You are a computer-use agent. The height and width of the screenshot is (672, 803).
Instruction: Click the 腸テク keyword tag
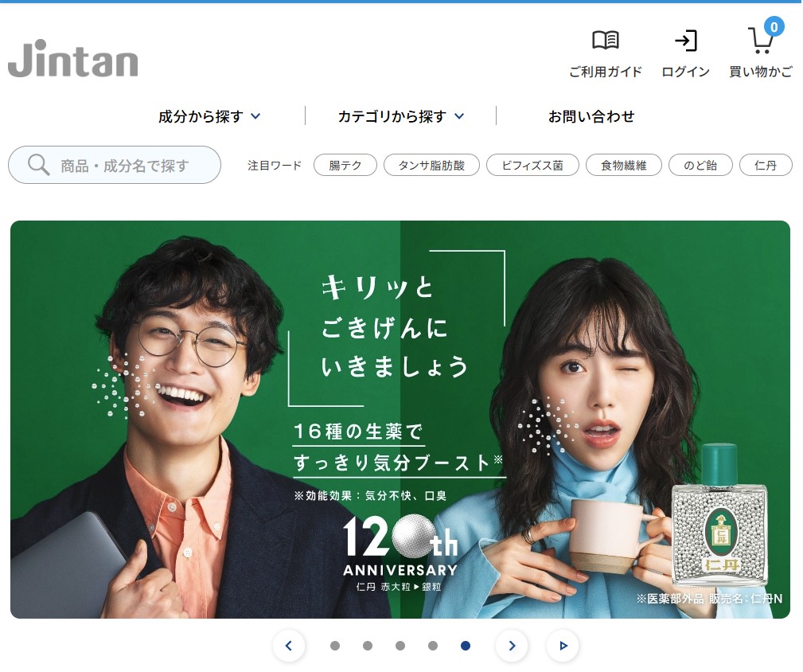coord(345,165)
